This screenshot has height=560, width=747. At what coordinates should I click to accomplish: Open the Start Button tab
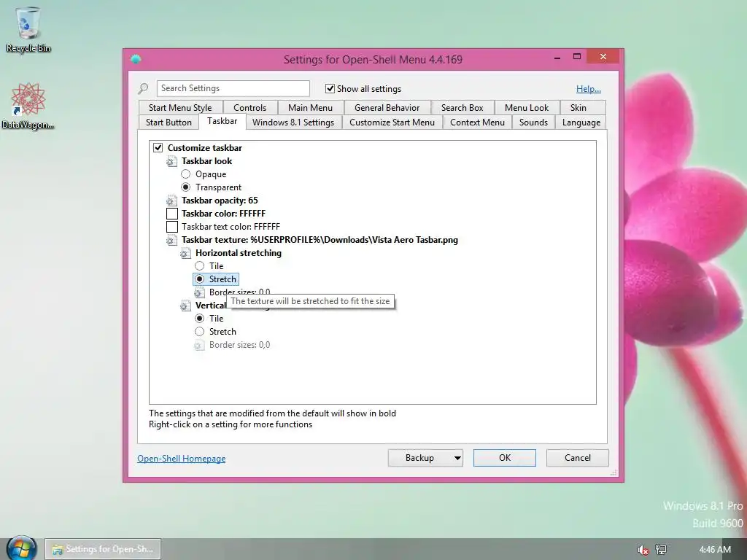point(169,122)
